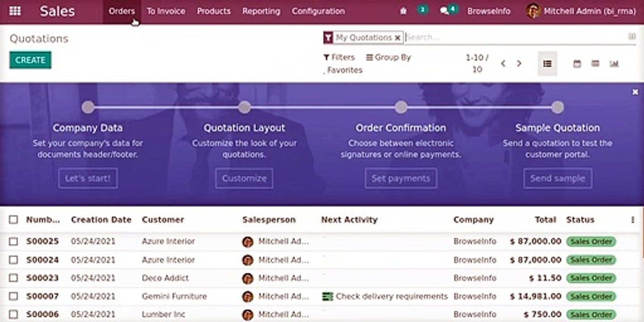The width and height of the screenshot is (644, 322).
Task: Click salesperson avatar in S00006 row
Action: pos(248,315)
